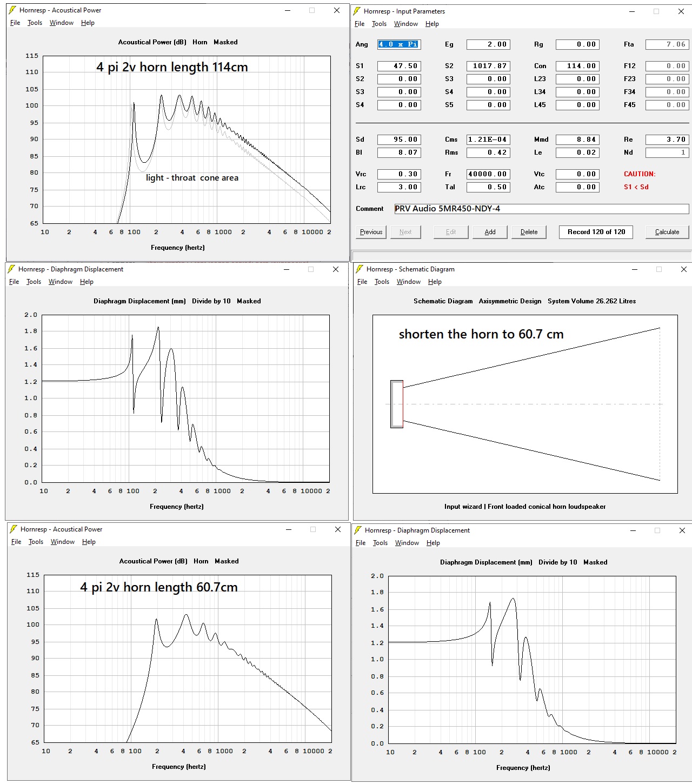Open Tools menu in top Acoustical Power window

tap(35, 23)
